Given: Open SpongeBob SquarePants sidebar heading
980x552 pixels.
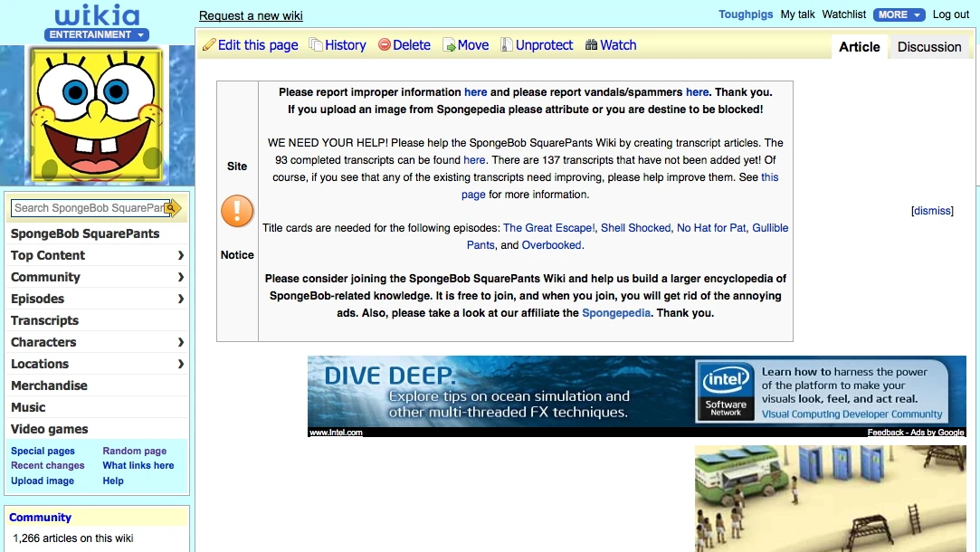Looking at the screenshot, I should pyautogui.click(x=85, y=233).
